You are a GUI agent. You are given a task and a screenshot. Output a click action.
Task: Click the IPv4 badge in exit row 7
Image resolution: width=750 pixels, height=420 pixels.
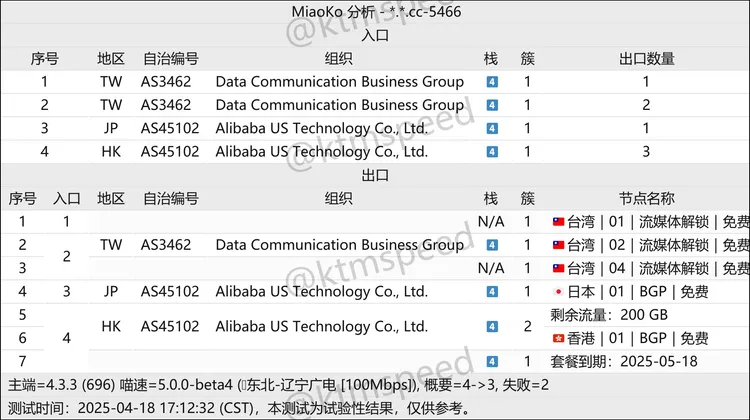(x=491, y=361)
